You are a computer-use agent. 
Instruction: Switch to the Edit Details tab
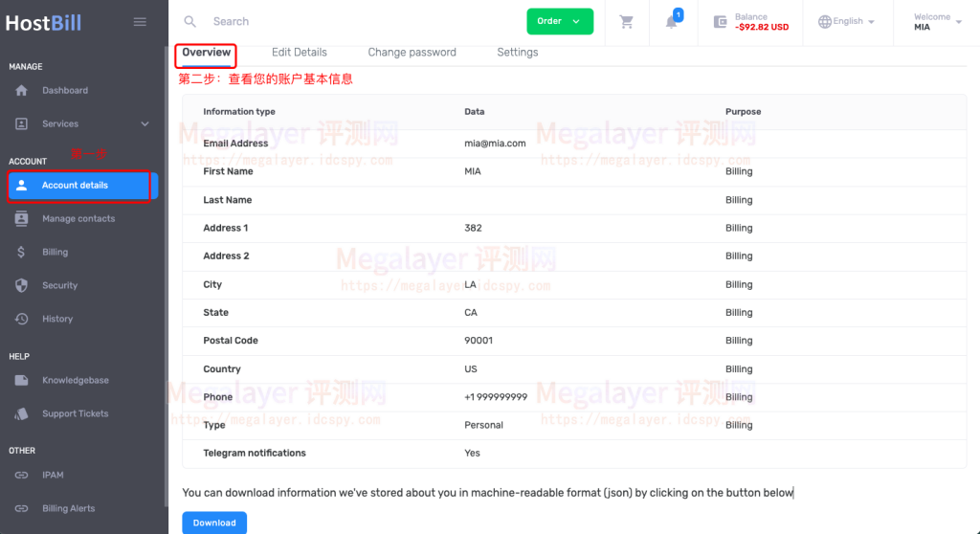tap(299, 53)
